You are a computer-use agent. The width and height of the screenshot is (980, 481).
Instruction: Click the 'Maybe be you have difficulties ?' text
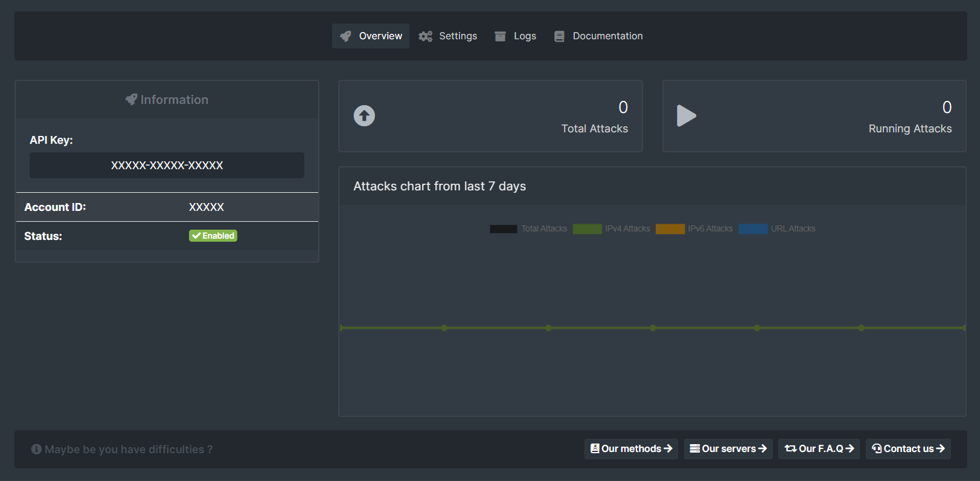[129, 449]
